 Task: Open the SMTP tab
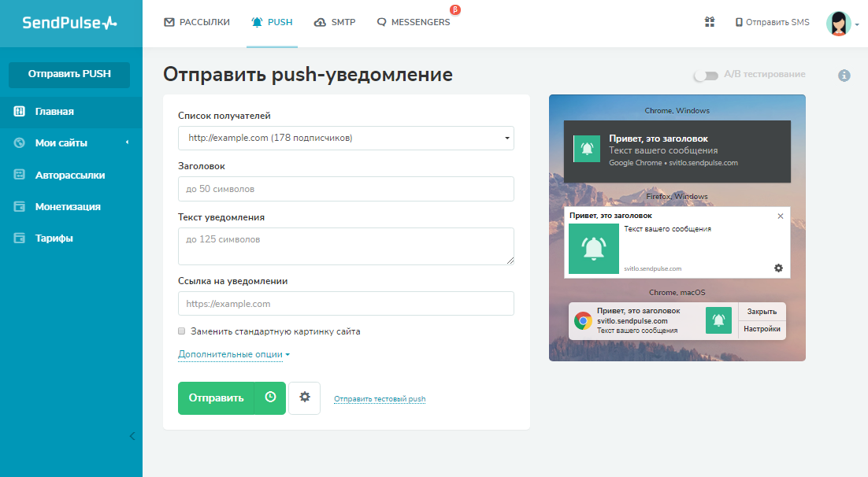334,22
